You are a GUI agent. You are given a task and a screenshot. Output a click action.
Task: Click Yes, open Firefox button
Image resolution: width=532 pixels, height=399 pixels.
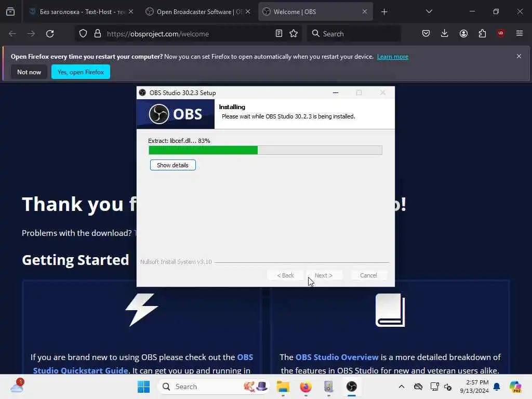click(x=81, y=72)
